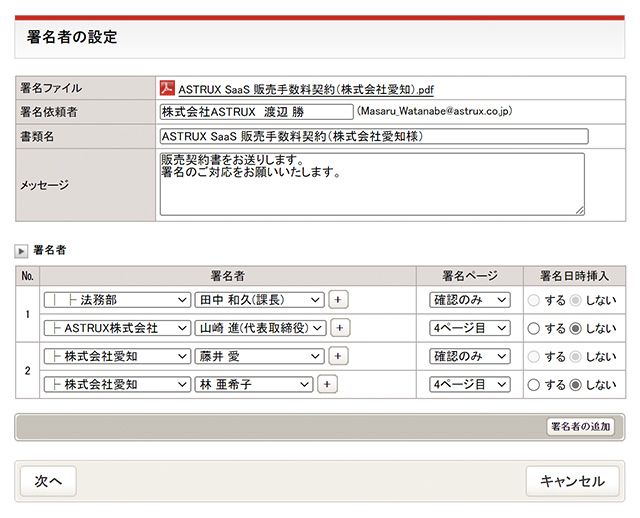Open the 山崎 進(代表取締役) signer dropdown
640x518 pixels.
point(260,328)
